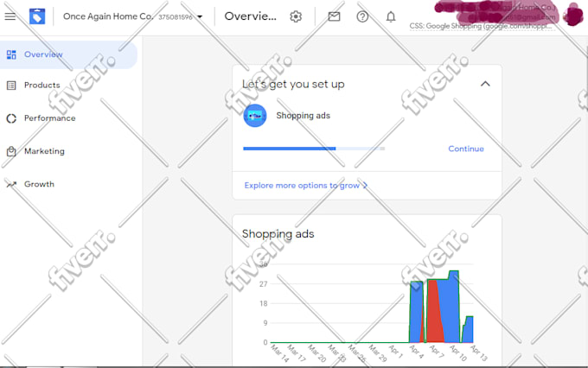Open the settings gear icon
Image resolution: width=588 pixels, height=368 pixels.
click(296, 16)
